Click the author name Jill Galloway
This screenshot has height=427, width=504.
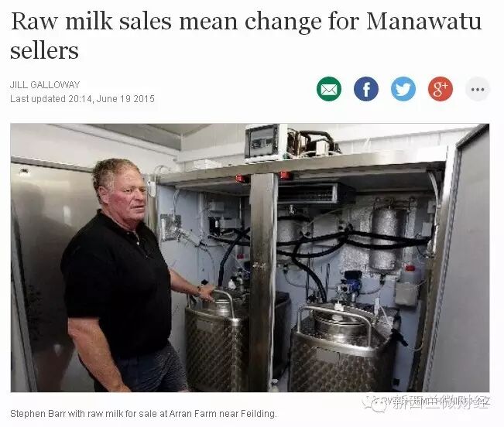pos(45,85)
